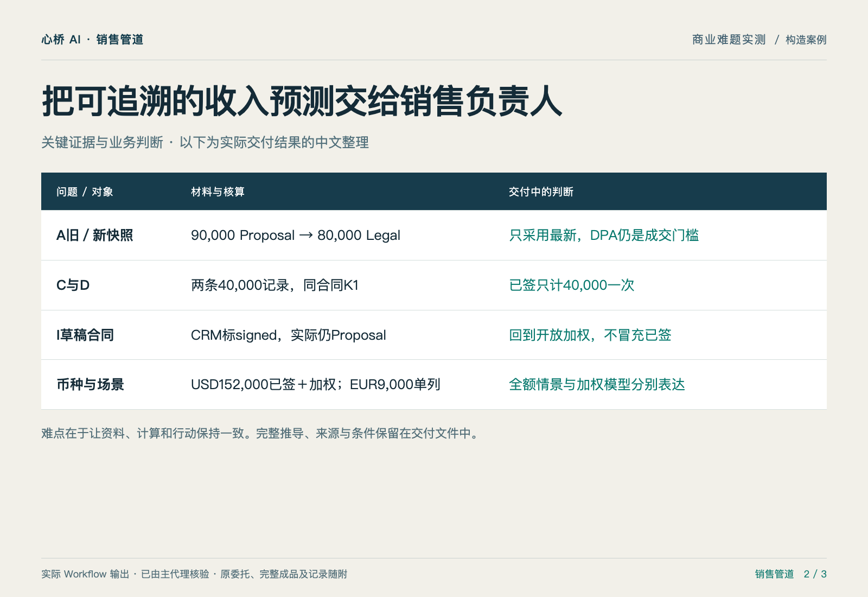The height and width of the screenshot is (597, 868).
Task: Click the page indicator 2 / 3
Action: tap(815, 574)
